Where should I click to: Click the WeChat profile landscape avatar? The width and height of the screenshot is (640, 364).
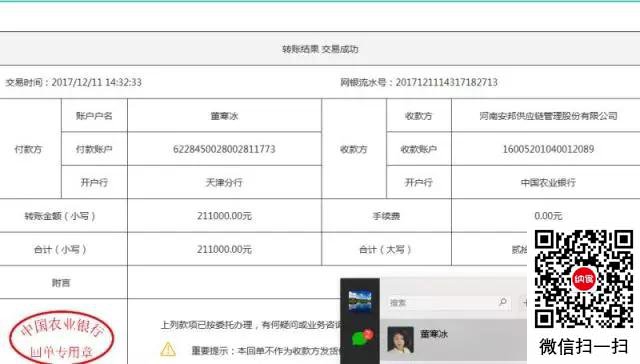click(360, 301)
